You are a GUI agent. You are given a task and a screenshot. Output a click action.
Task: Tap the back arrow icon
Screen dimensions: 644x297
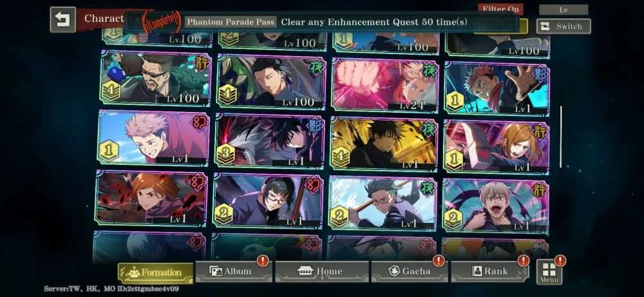pos(63,19)
